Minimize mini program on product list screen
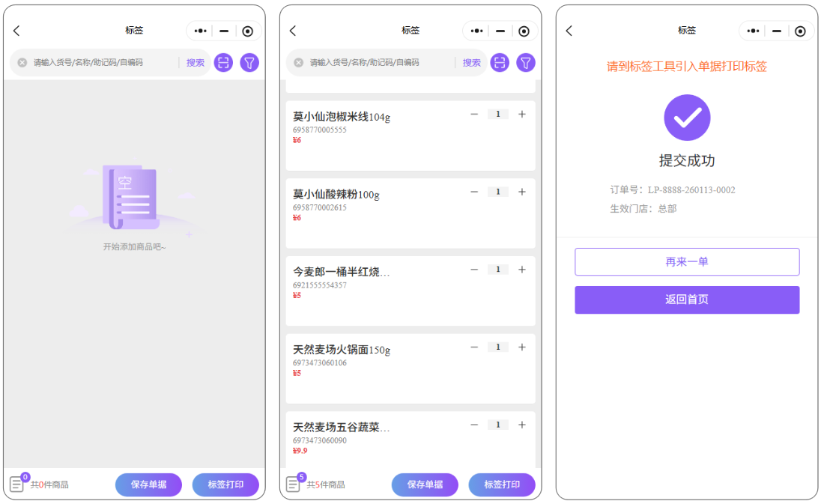Viewport: 821px width, 504px height. (x=500, y=31)
